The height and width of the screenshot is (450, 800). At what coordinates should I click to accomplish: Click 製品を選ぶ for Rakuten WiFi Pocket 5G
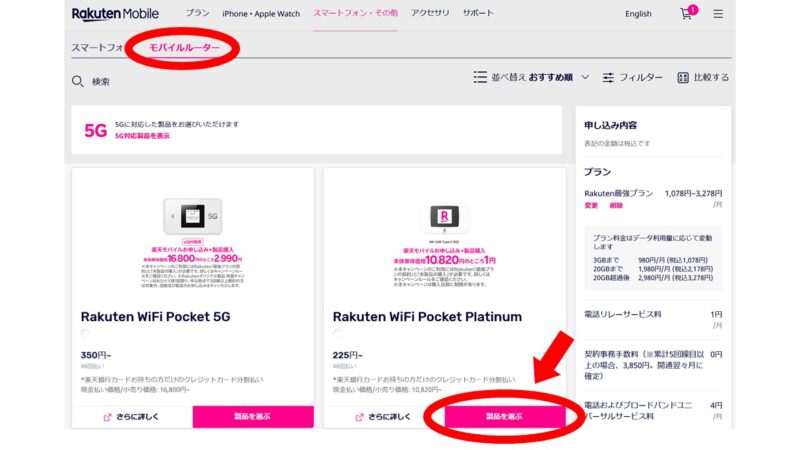click(x=253, y=417)
